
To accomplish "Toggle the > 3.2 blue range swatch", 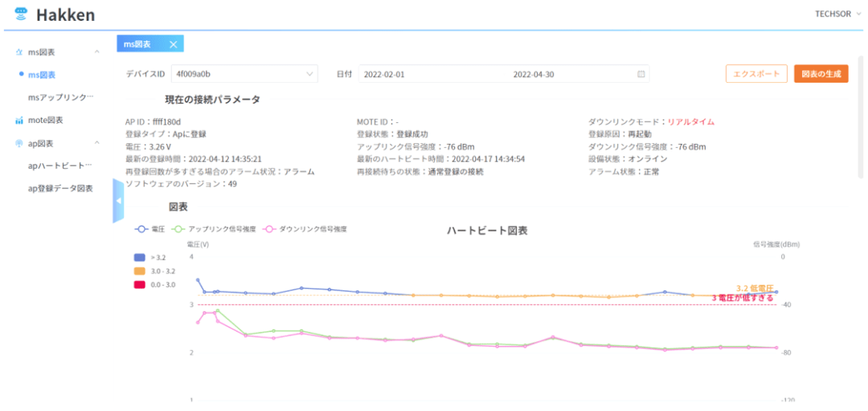I will click(140, 257).
